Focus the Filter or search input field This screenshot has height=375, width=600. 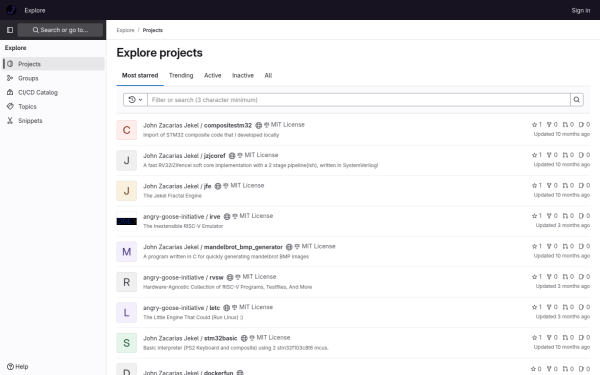[x=359, y=100]
